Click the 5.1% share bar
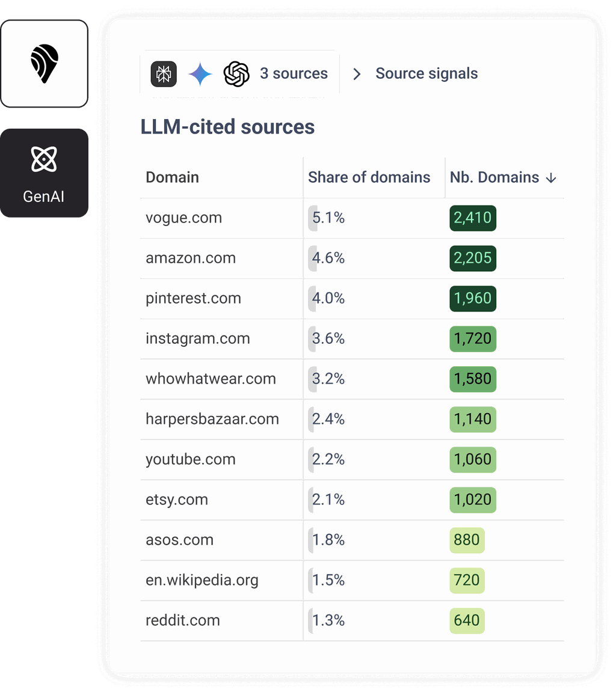 [313, 218]
